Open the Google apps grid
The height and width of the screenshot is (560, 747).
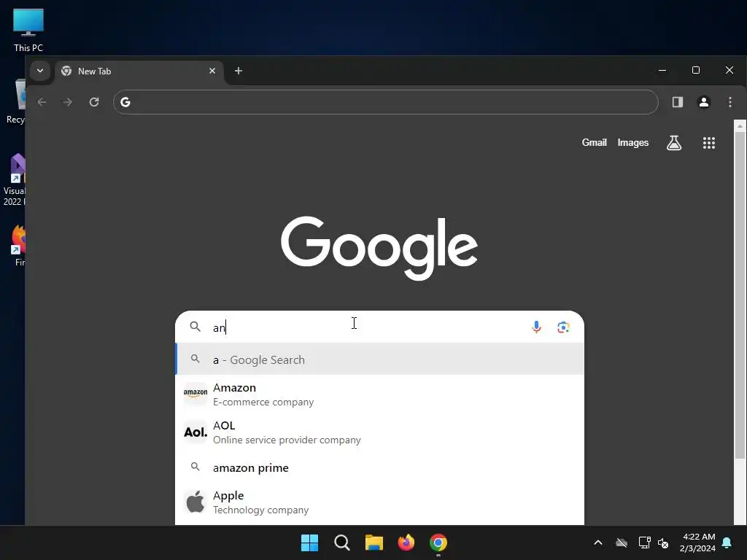(x=709, y=143)
